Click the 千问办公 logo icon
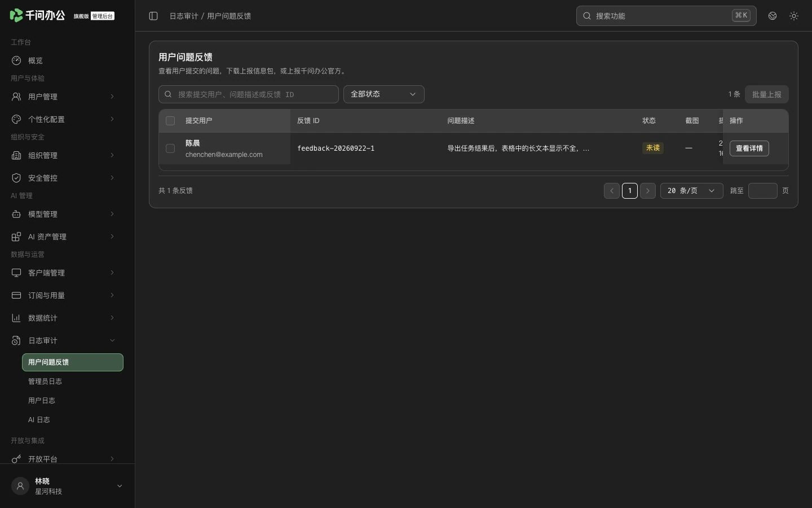The image size is (812, 508). pyautogui.click(x=16, y=15)
